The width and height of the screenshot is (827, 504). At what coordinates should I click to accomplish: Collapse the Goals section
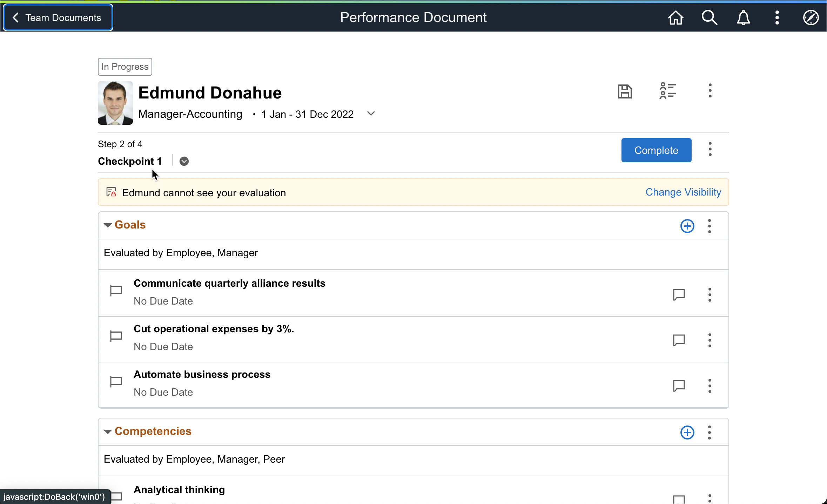tap(108, 225)
